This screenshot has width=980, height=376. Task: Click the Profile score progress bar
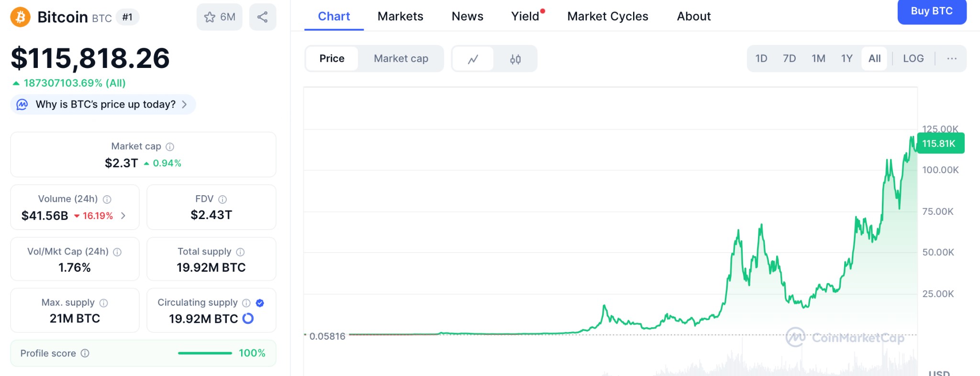tap(205, 354)
